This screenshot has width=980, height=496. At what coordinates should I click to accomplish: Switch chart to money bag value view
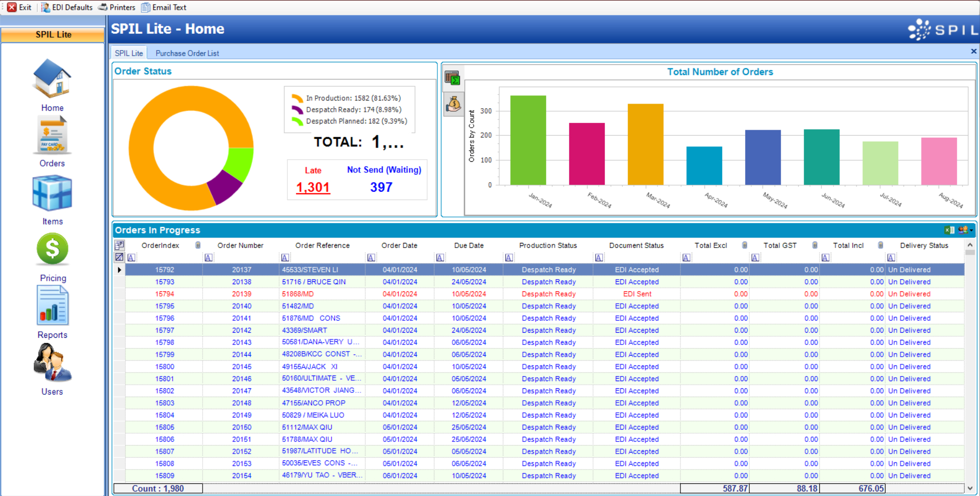453,104
